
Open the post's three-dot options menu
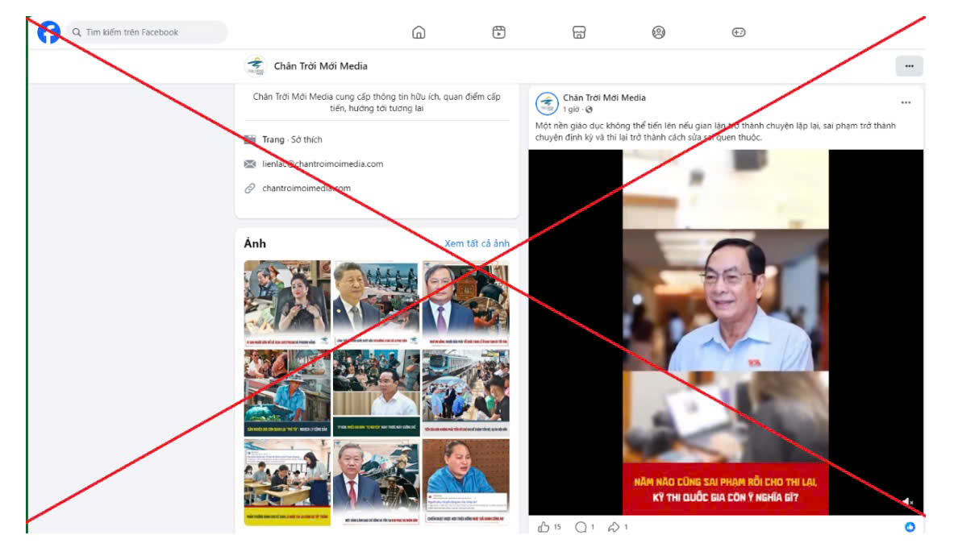[x=906, y=103]
